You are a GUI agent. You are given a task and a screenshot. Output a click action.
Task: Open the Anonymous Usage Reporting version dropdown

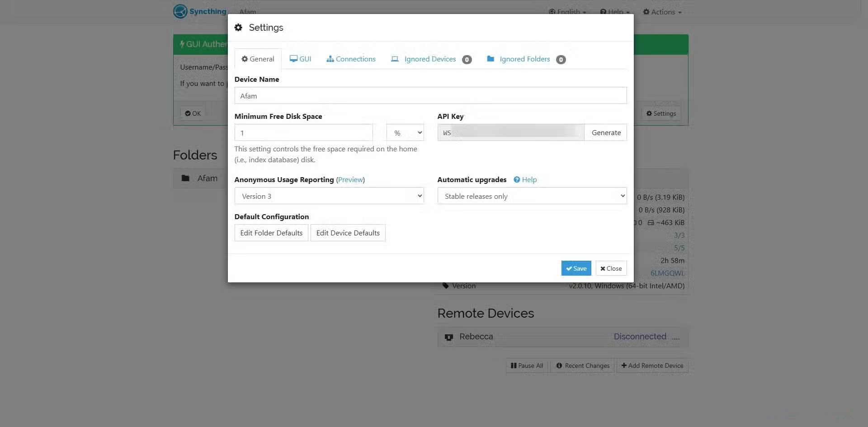tap(329, 196)
